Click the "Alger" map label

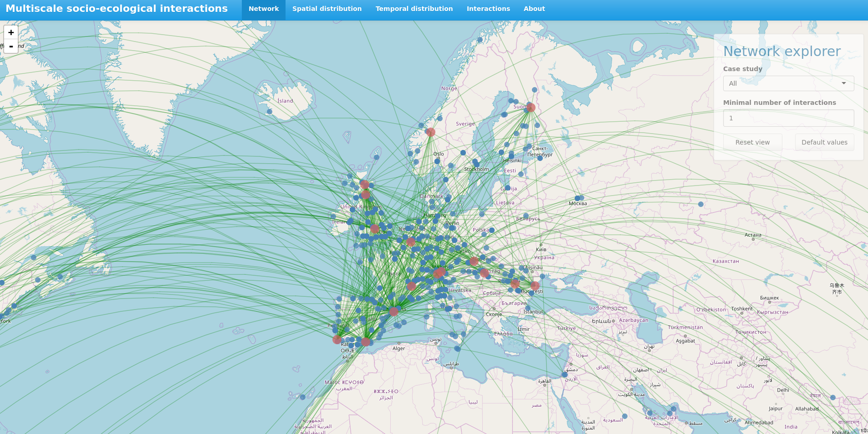[x=398, y=349]
